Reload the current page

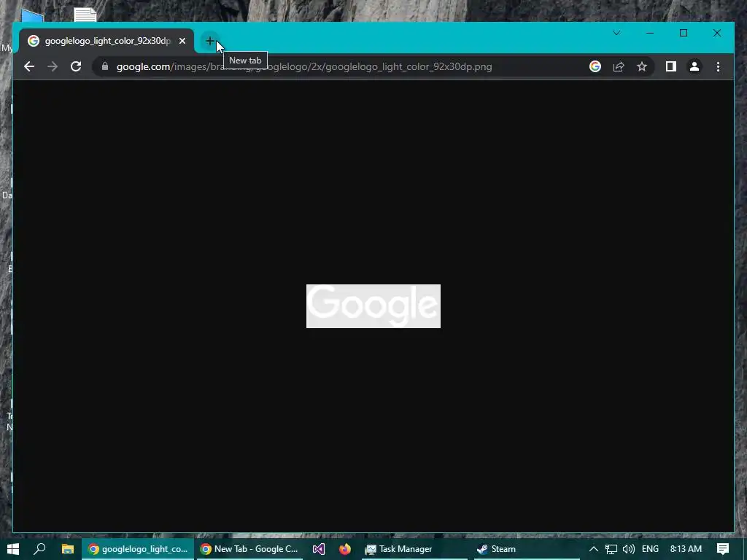[76, 66]
